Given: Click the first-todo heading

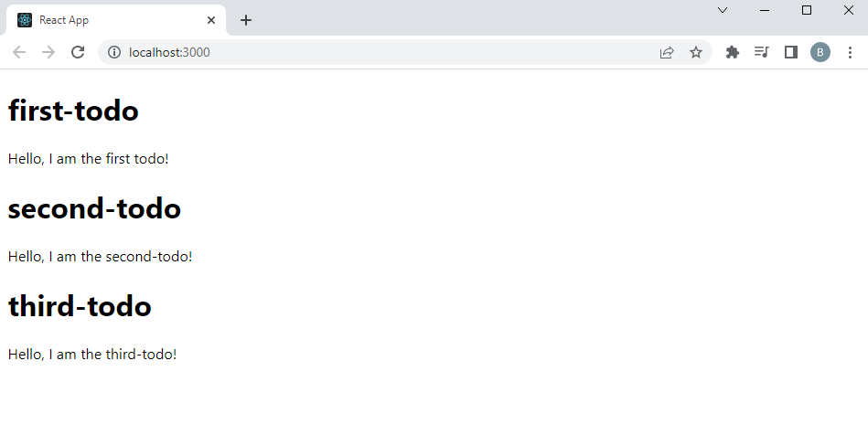Looking at the screenshot, I should [x=73, y=111].
